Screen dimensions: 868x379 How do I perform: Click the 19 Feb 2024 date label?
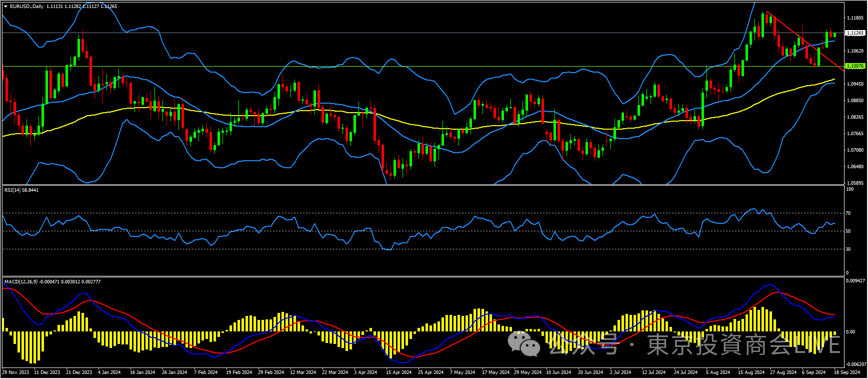[238, 372]
